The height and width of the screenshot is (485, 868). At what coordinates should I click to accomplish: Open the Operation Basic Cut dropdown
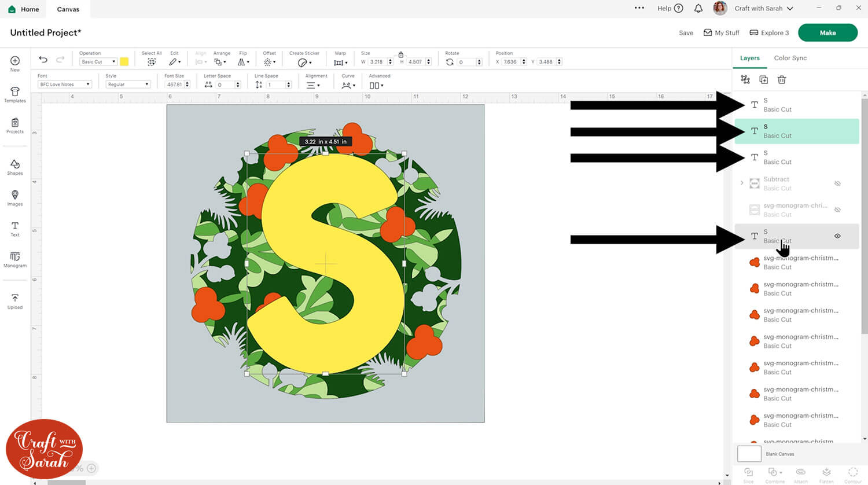tap(98, 62)
